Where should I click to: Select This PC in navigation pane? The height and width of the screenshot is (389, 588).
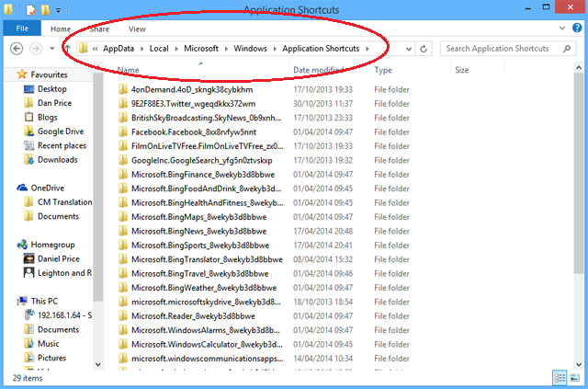44,301
